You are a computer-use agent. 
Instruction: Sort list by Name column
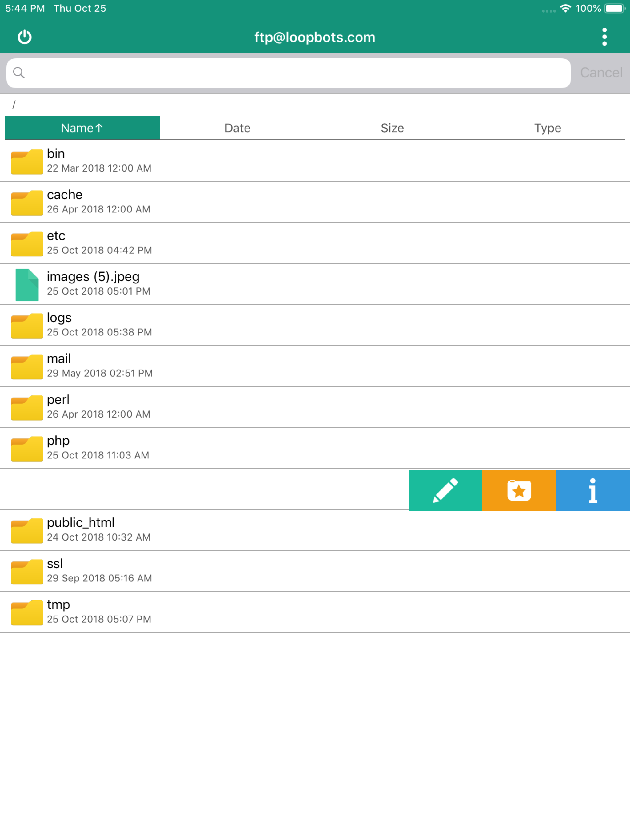(x=82, y=128)
